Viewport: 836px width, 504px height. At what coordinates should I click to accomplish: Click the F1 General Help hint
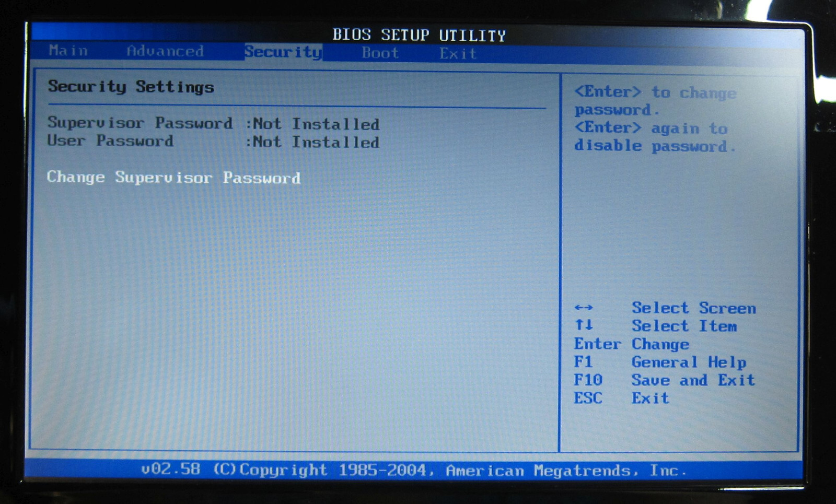(x=660, y=362)
